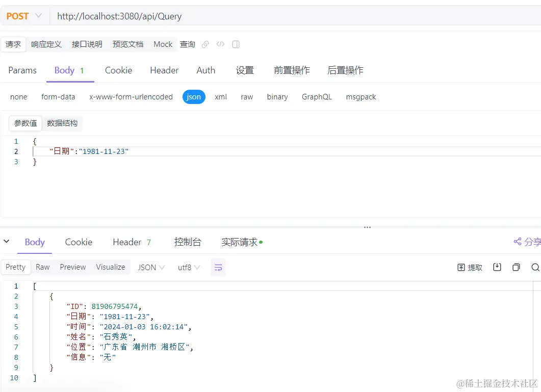
Task: Select the Preview response view
Action: 73,267
